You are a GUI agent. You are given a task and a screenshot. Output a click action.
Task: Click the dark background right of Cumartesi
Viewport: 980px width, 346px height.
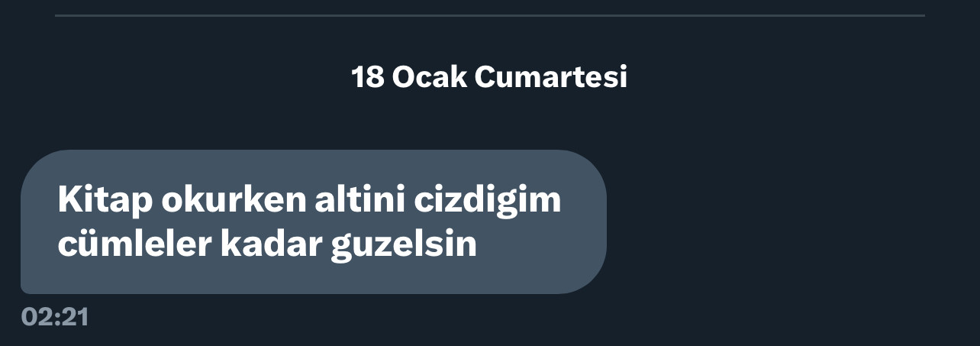tap(801, 77)
